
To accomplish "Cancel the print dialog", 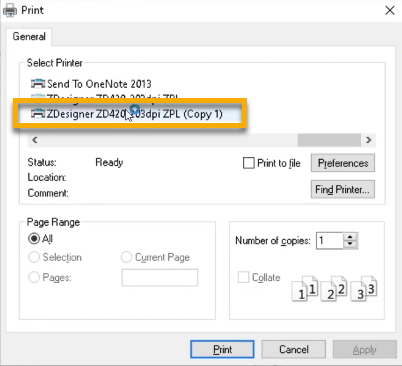I will coord(294,349).
